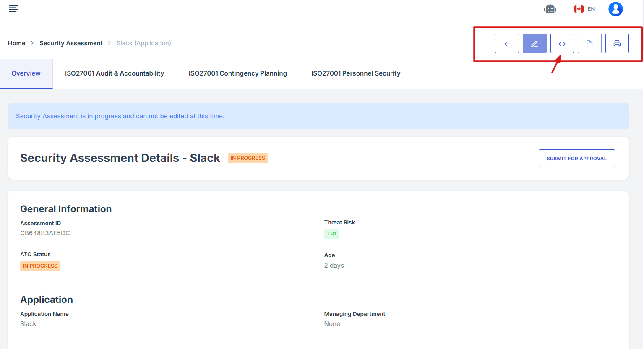Click the printer icon button
644x349 pixels.
[x=617, y=44]
